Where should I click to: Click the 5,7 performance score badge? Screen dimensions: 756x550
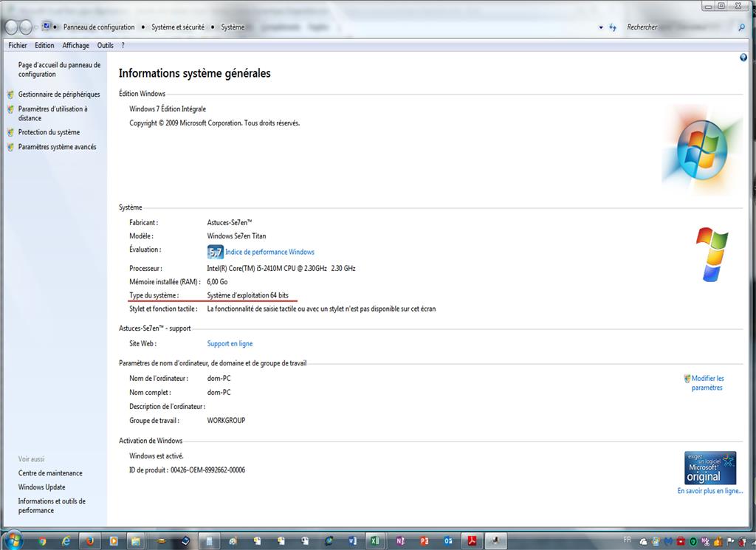click(x=215, y=252)
